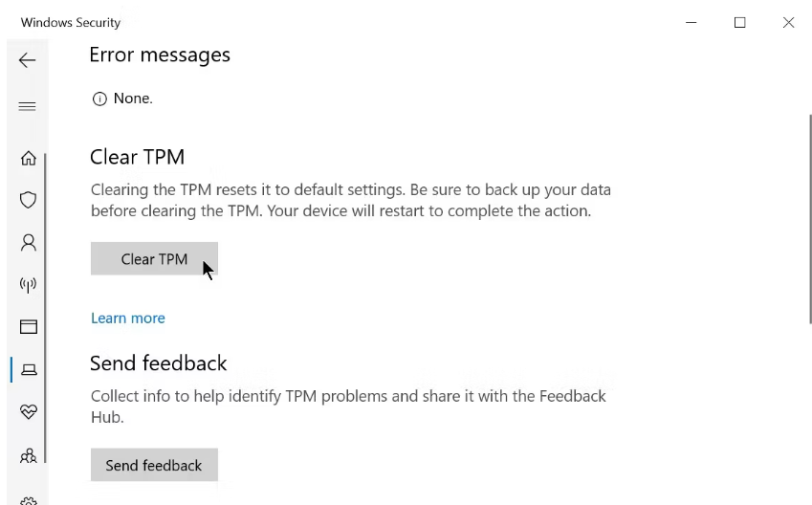Open the Home section in sidebar
Image resolution: width=812 pixels, height=505 pixels.
coord(29,159)
